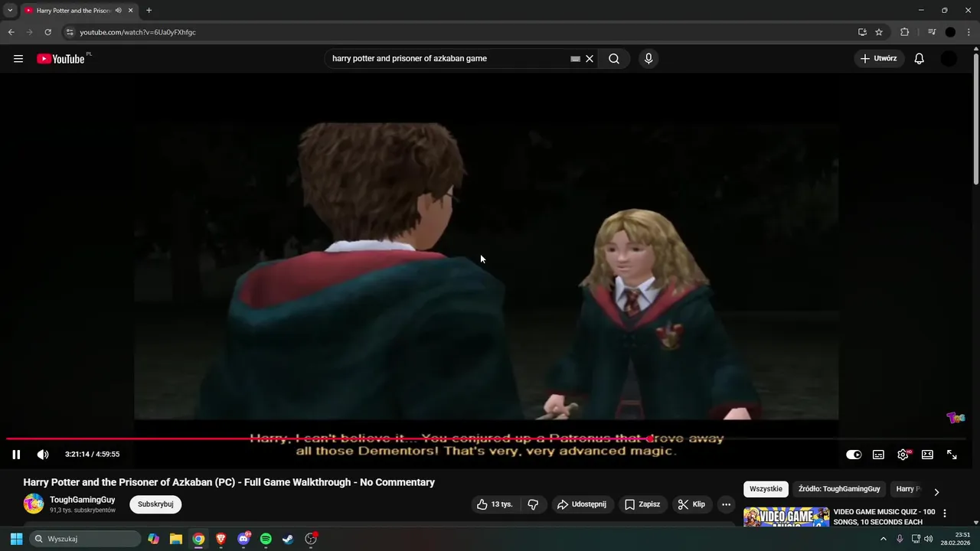
Task: Select the partially visible Harry P chip
Action: click(x=908, y=489)
